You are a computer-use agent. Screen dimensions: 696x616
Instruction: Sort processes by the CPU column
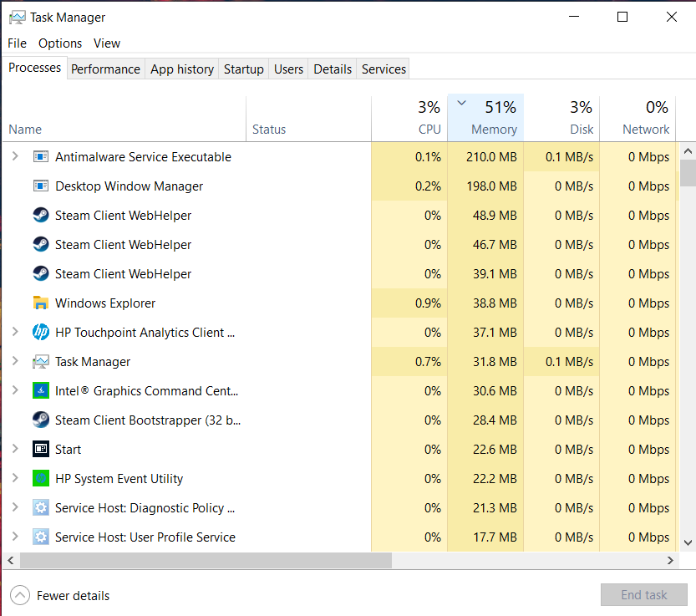click(429, 117)
